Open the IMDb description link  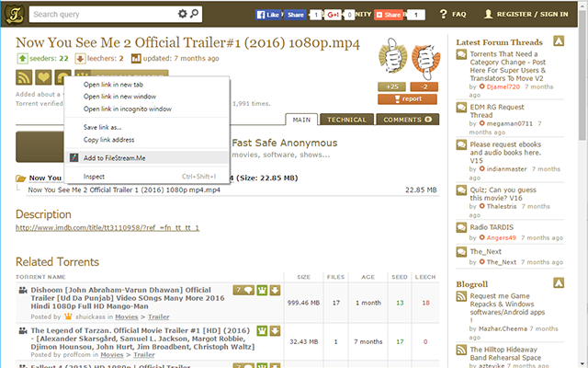coord(107,227)
